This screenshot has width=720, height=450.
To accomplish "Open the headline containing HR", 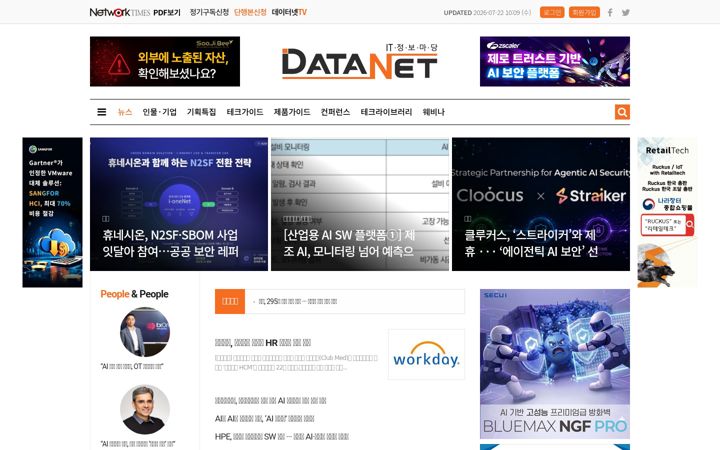I will click(x=263, y=343).
